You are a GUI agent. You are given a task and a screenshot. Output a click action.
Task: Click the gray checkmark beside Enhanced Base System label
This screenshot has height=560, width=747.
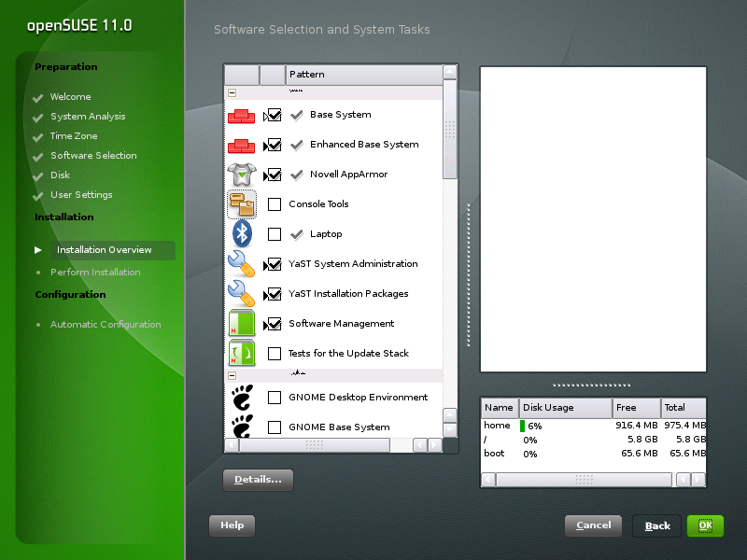pos(297,145)
